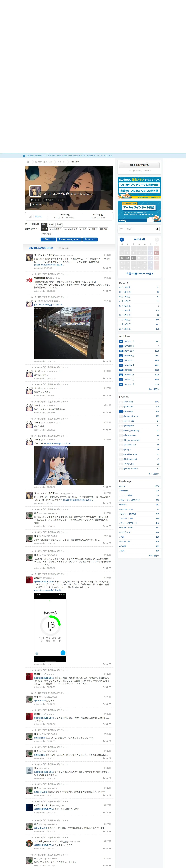Click the ぷり太郎 avatar
This screenshot has width=186, height=868.
29,843
